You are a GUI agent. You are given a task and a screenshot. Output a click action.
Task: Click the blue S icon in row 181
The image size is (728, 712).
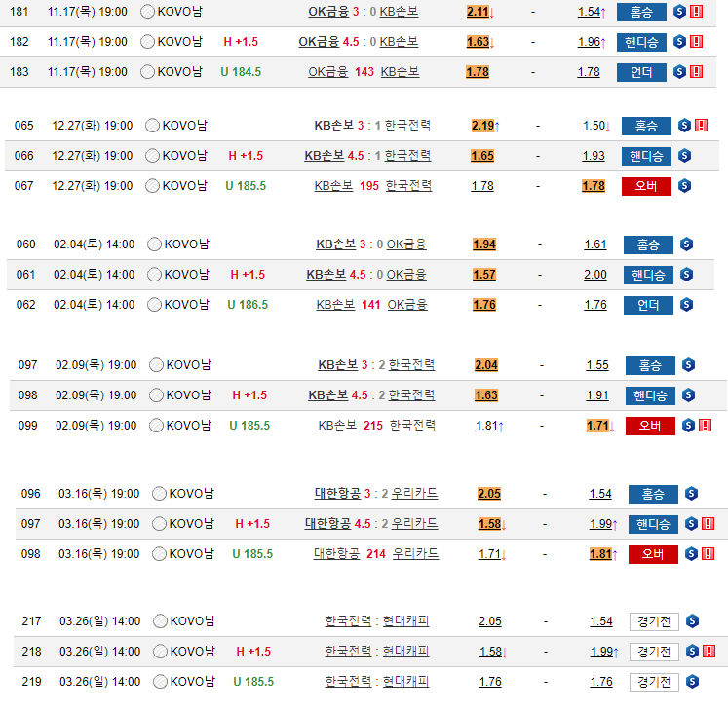click(680, 12)
